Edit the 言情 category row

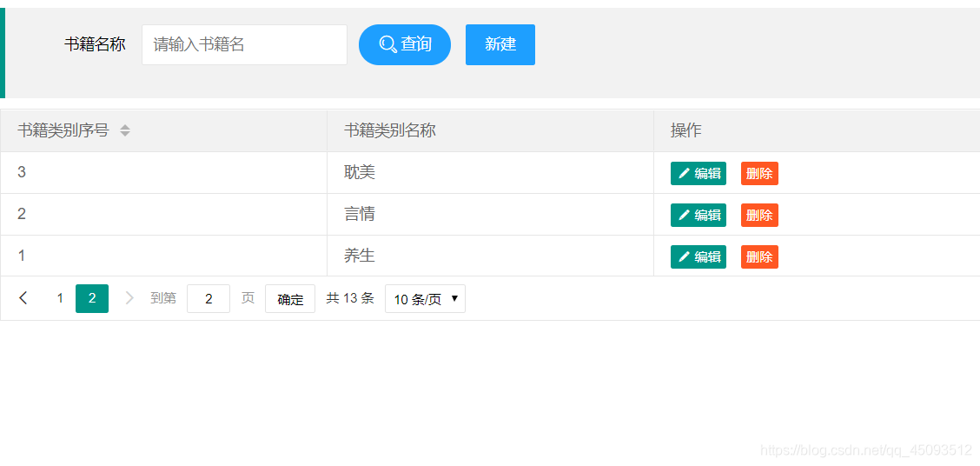[699, 215]
